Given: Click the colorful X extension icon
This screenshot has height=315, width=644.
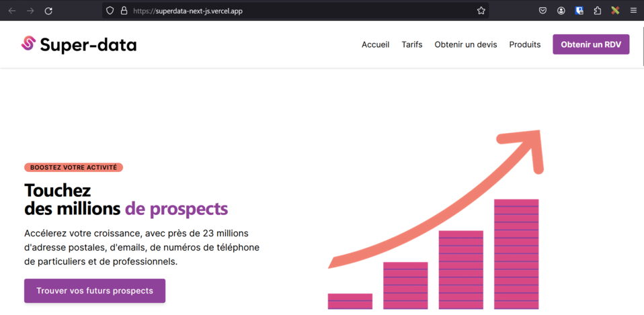Looking at the screenshot, I should [615, 11].
